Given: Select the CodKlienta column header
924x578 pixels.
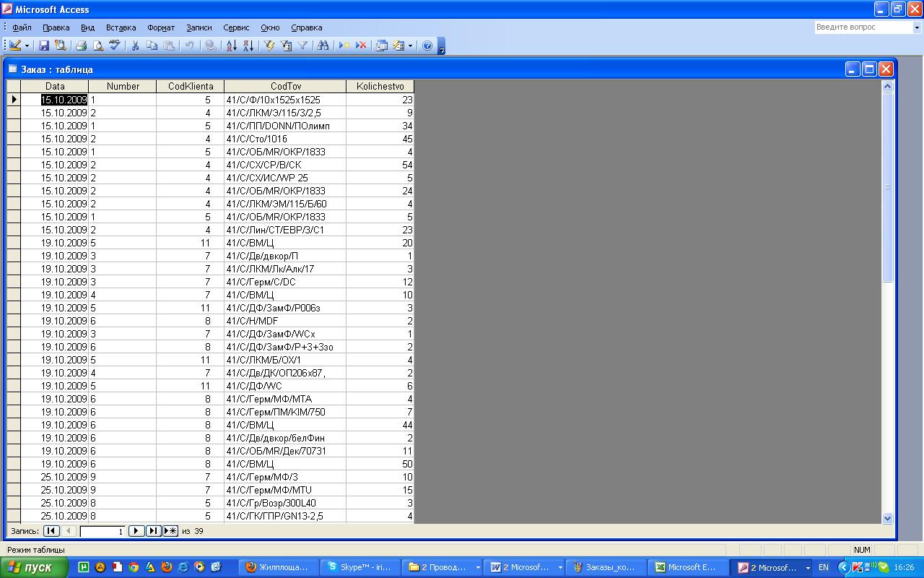Looking at the screenshot, I should point(191,86).
